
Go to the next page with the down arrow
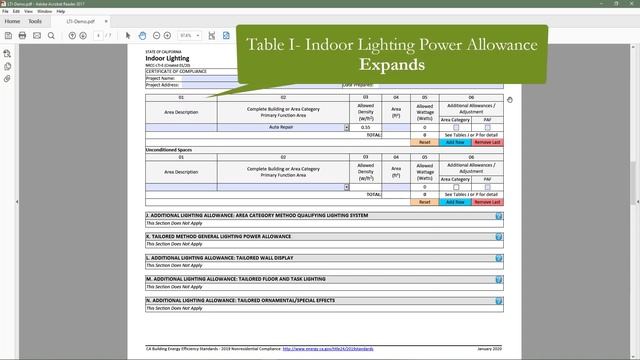click(83, 36)
